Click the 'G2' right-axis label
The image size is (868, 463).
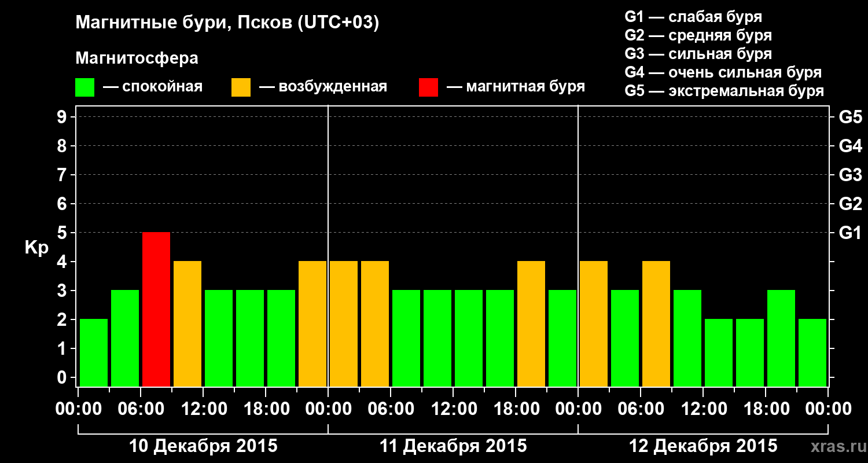coord(850,204)
